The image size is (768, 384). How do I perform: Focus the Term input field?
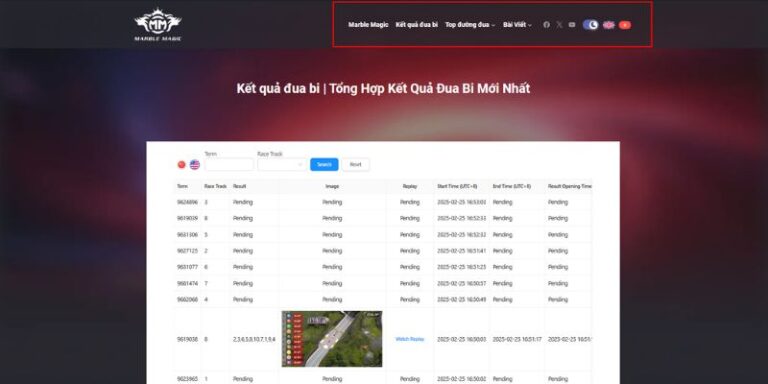[x=229, y=165]
